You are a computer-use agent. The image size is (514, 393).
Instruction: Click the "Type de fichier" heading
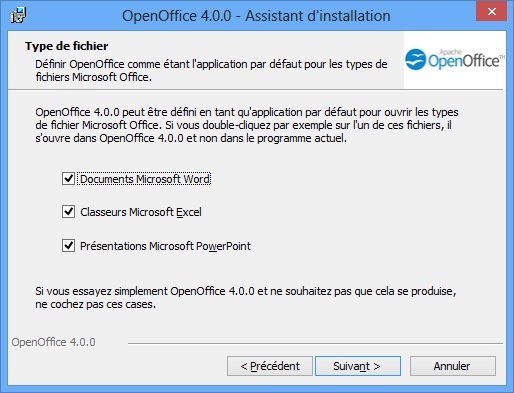click(67, 46)
